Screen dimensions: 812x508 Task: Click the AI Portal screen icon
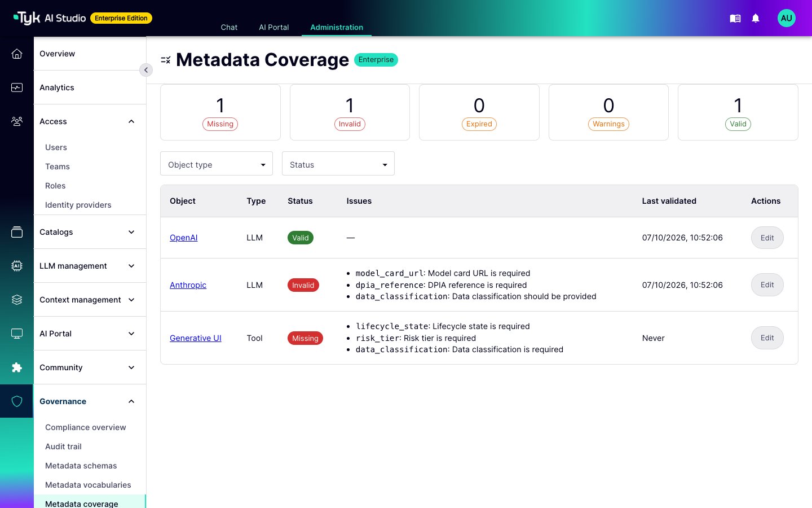[17, 334]
